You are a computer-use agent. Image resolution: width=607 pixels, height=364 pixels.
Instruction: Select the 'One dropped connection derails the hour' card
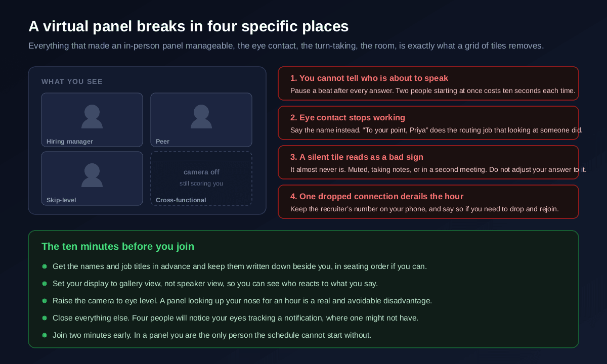pyautogui.click(x=428, y=202)
